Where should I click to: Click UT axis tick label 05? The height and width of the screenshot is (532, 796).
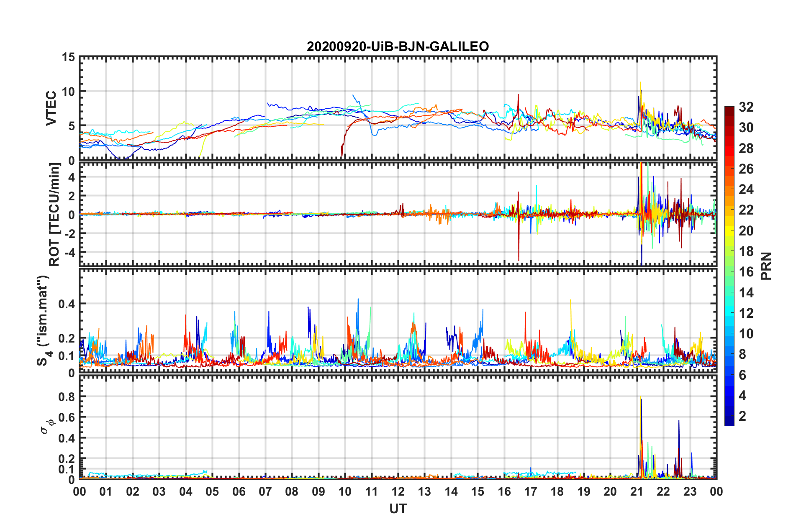pos(212,491)
